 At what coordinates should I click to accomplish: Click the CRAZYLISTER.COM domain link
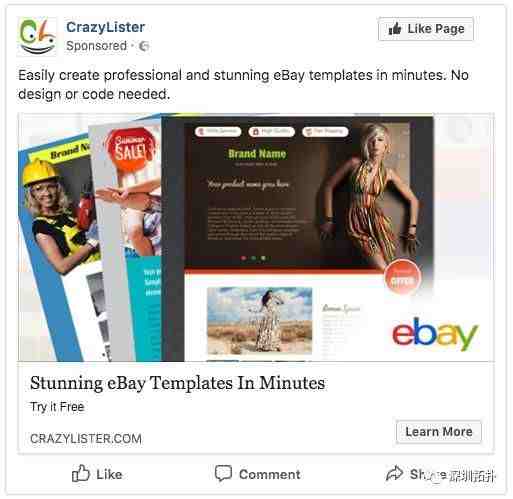(86, 438)
